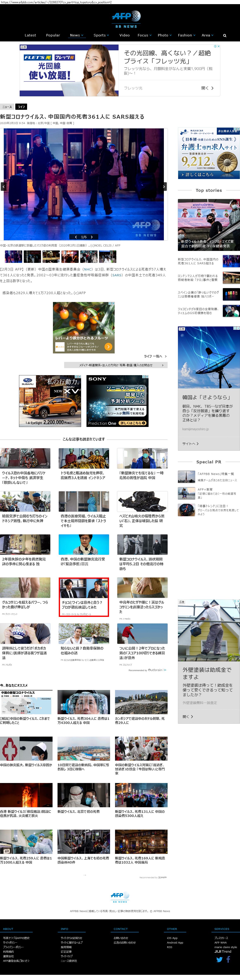Image resolution: width=240 pixels, height=980 pixels.
Task: Expand the News dropdown menu
Action: 77,35
